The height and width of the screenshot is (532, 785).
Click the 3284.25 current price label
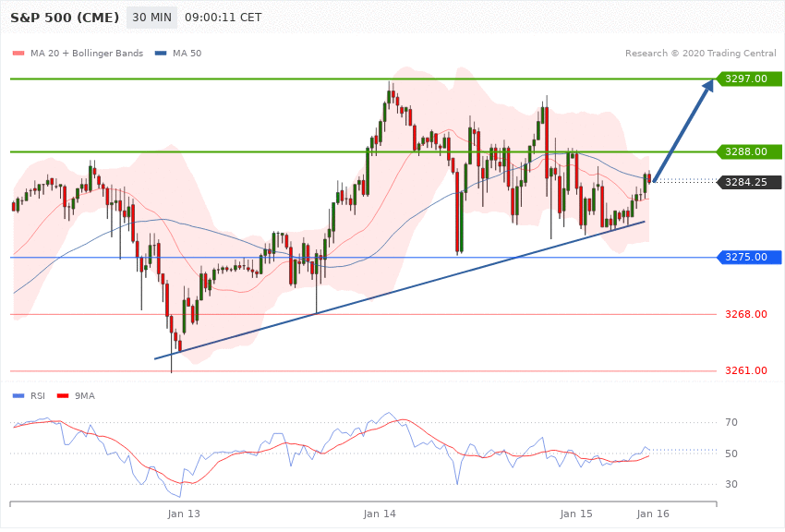coord(749,182)
